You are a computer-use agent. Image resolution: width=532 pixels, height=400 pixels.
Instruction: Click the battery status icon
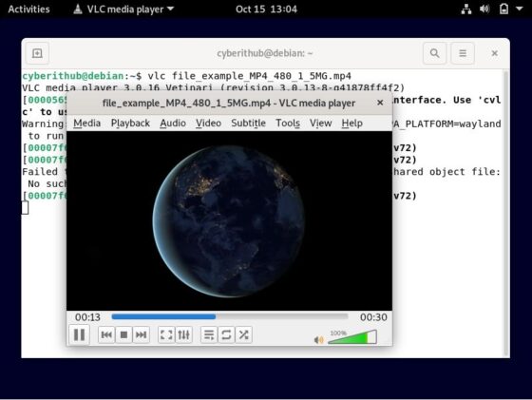click(503, 9)
